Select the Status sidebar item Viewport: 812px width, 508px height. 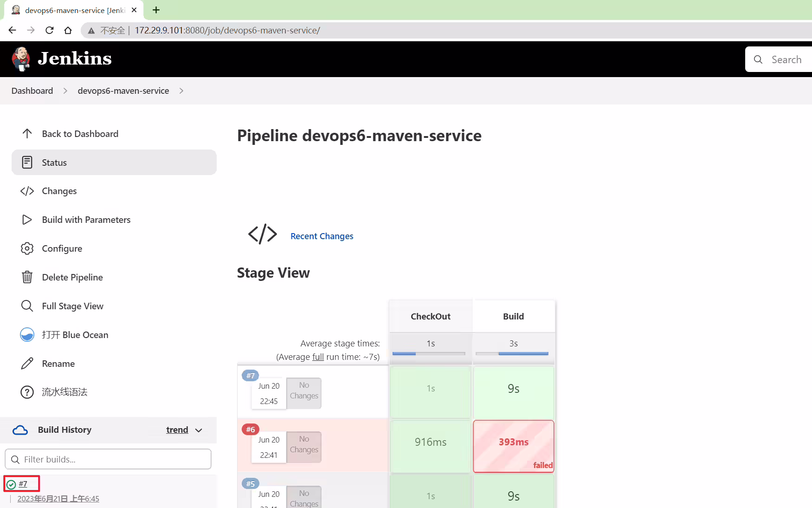coord(114,163)
